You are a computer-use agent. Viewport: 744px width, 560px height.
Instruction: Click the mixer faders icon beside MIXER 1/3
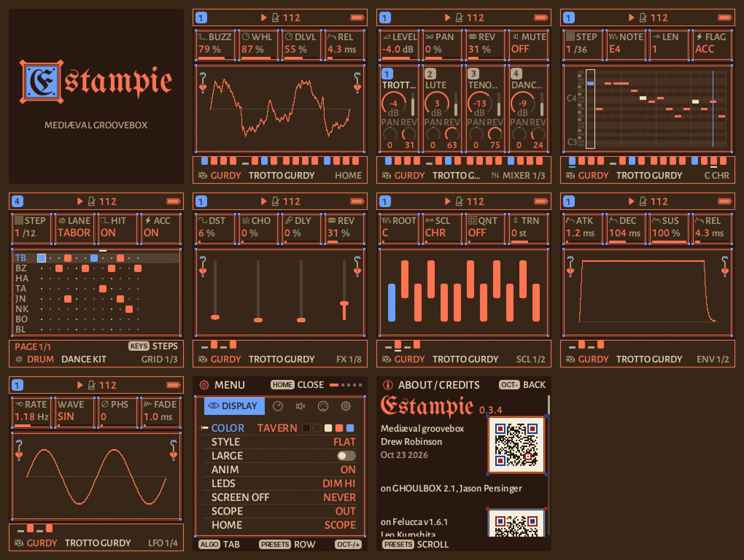click(x=495, y=175)
